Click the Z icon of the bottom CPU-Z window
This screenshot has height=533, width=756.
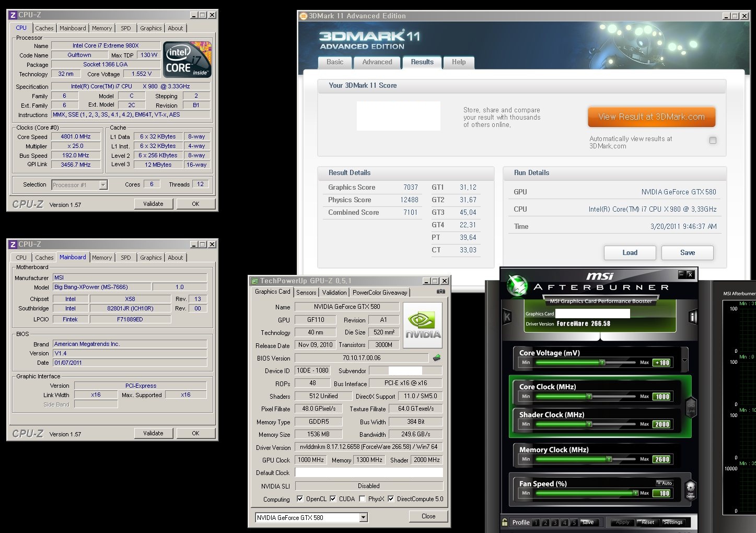13,244
